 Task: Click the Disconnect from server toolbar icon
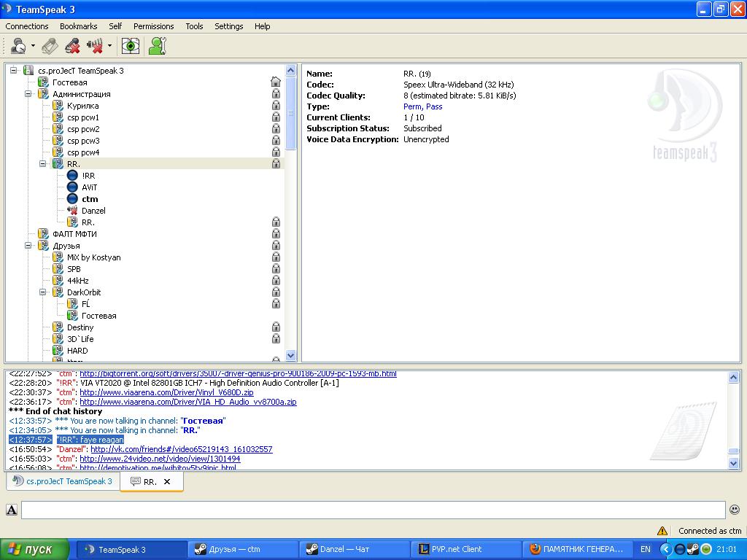tap(50, 46)
